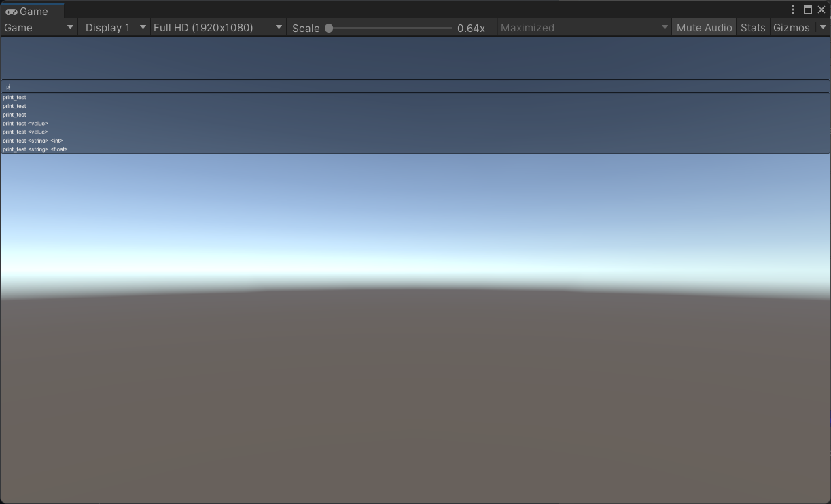Select suggestion 'print_test <string> <int>'
The image size is (831, 504).
33,141
